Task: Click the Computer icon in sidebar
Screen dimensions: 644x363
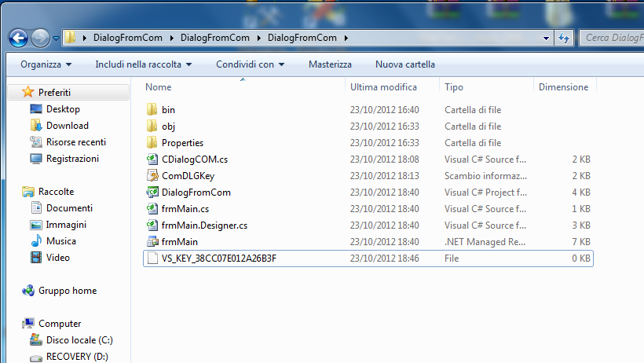Action: 28,324
